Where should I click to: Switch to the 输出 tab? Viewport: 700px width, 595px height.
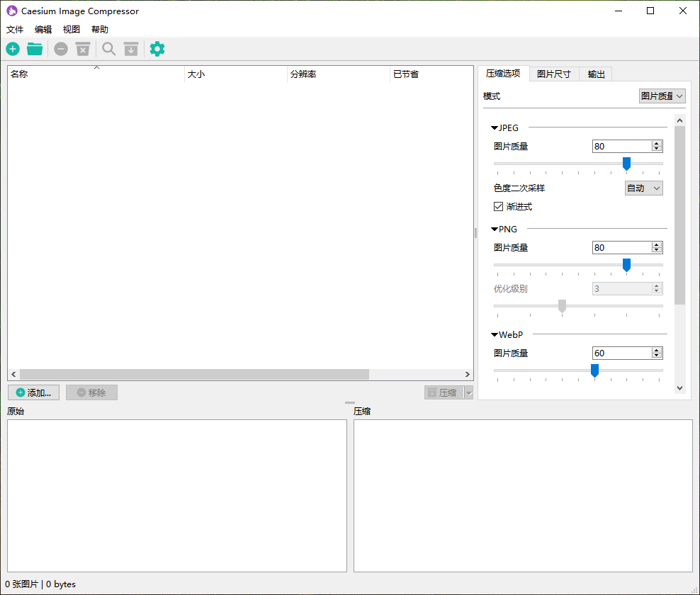pos(596,74)
